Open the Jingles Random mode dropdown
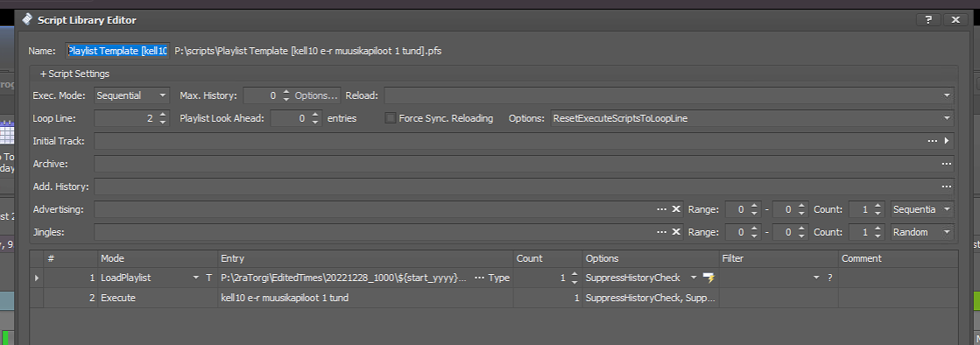This screenshot has width=980, height=345. pos(922,232)
